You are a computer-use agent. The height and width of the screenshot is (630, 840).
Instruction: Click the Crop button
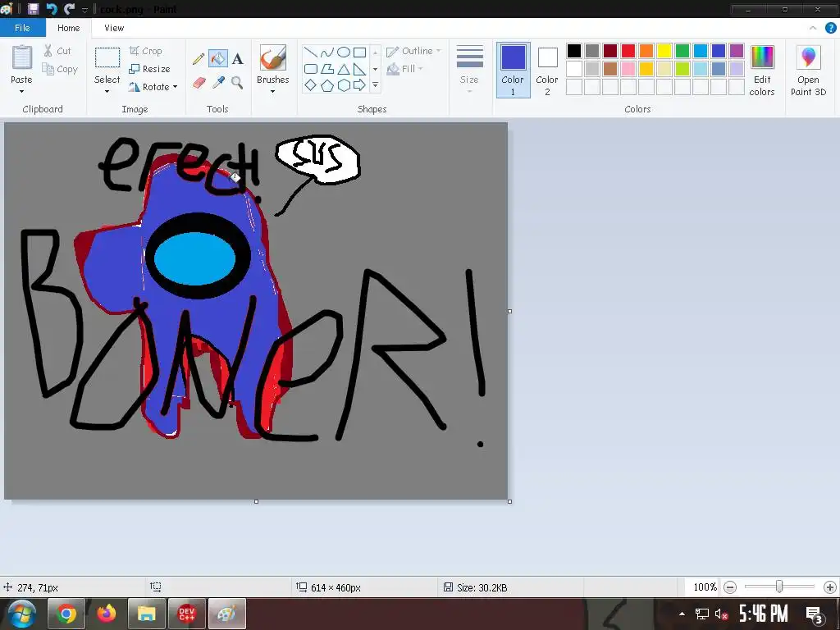tap(145, 51)
